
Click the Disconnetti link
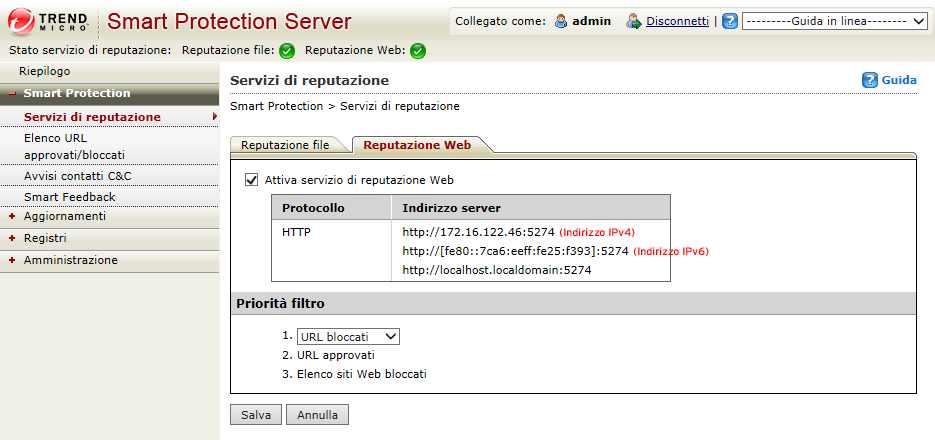pos(677,21)
